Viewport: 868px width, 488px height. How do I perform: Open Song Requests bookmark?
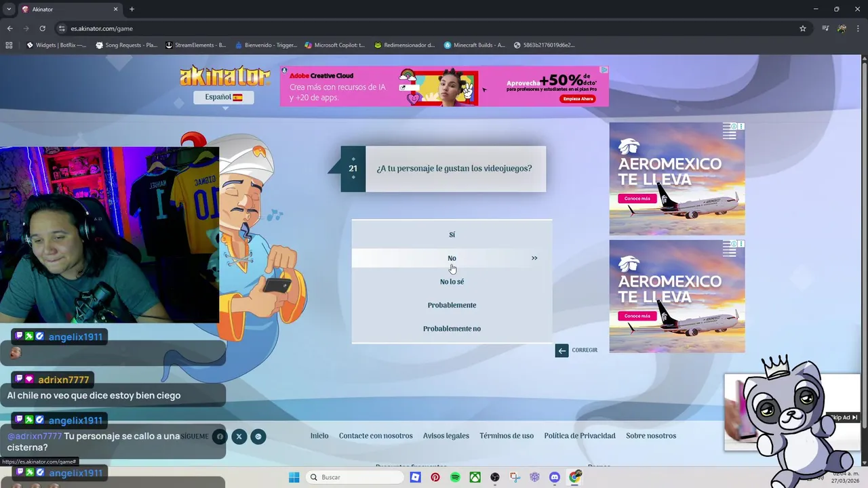pyautogui.click(x=127, y=45)
